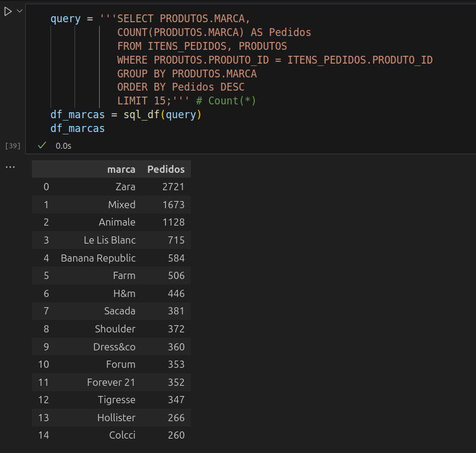This screenshot has width=476, height=453.
Task: Click the value 506 in Pedidos column
Action: pyautogui.click(x=176, y=276)
